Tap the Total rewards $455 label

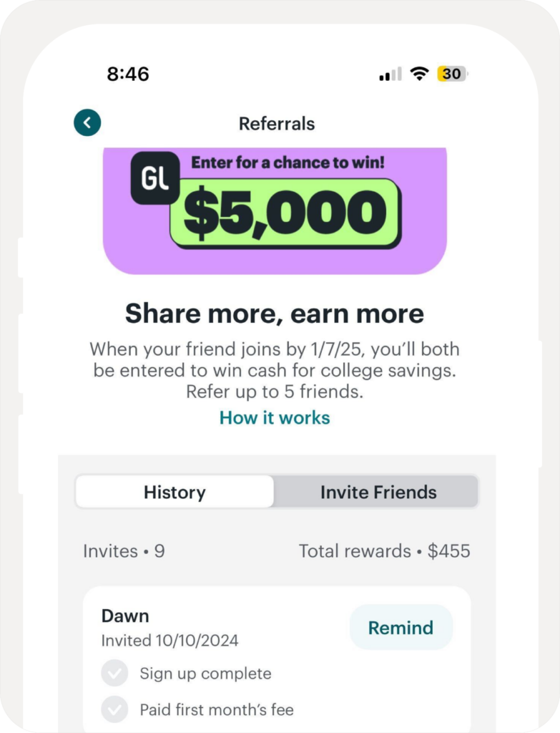[384, 551]
